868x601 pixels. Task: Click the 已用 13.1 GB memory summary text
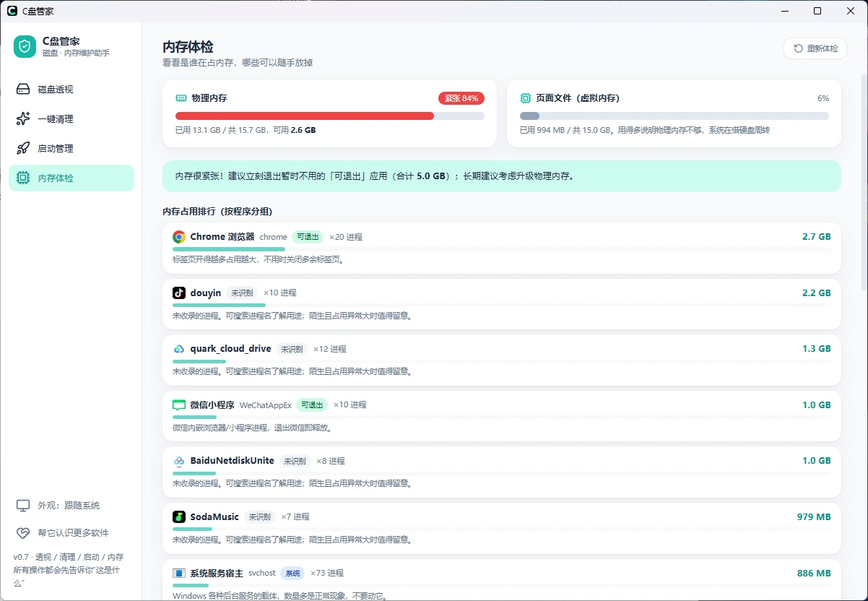246,131
